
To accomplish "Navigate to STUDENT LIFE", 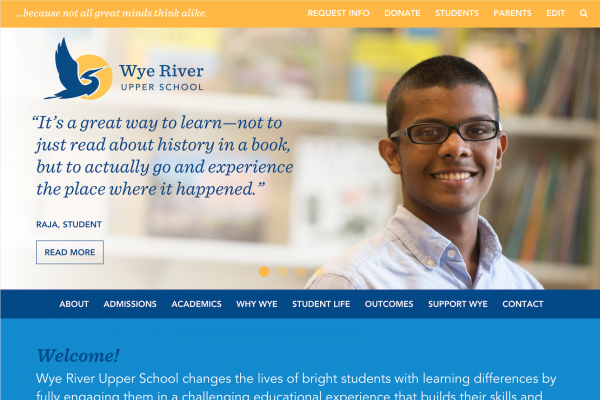I will 321,304.
